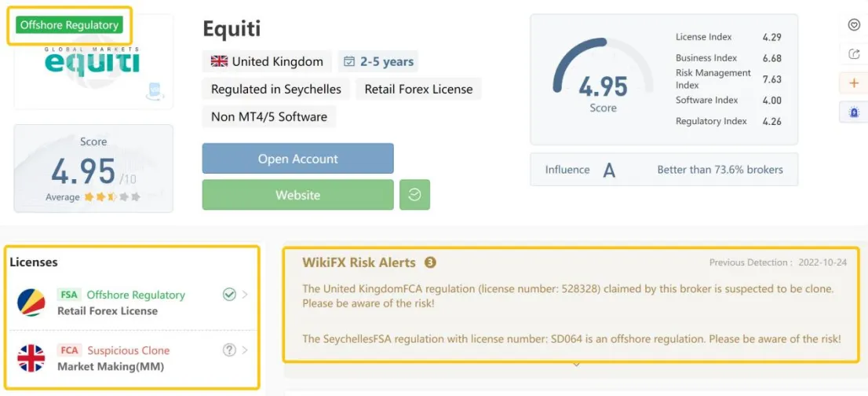Click the 4.95 /10 score card
Screen dimensions: 868x396
(93, 168)
